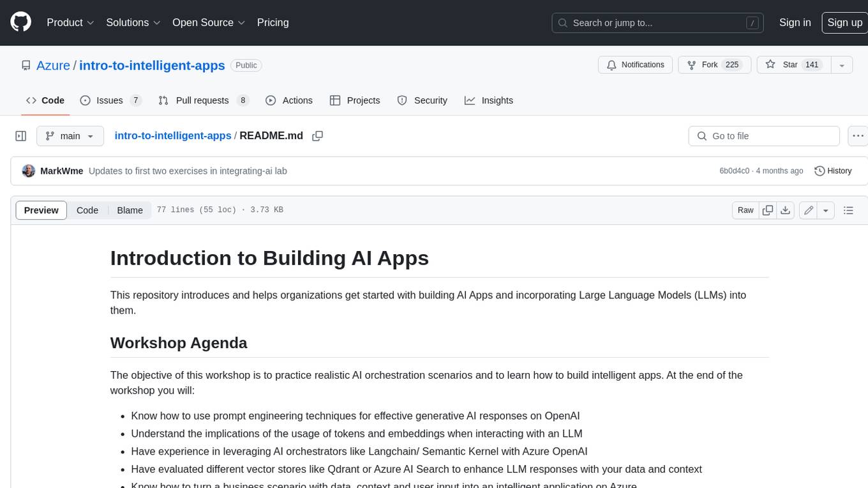This screenshot has width=868, height=488.
Task: Open more file actions ellipsis menu
Action: 858,136
